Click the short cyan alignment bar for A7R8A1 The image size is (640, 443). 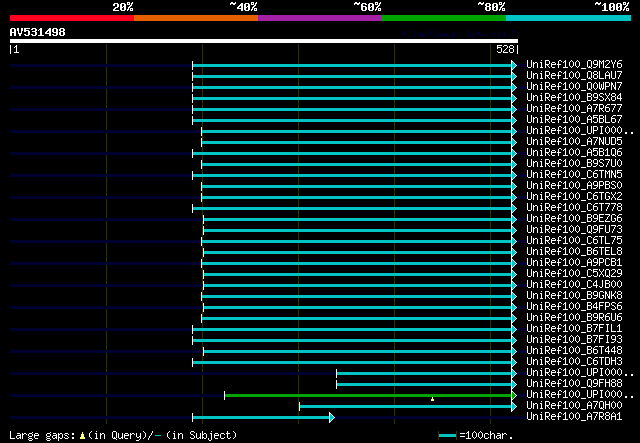pos(261,417)
